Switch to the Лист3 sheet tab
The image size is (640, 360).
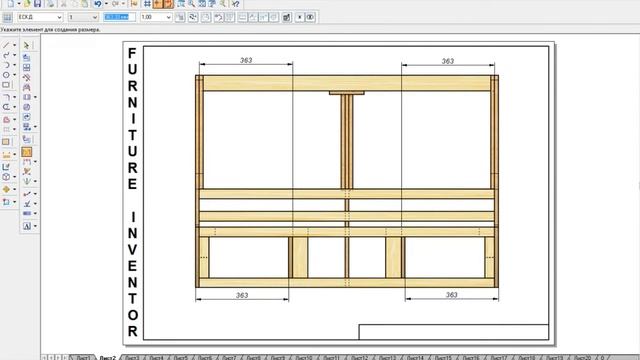point(132,358)
